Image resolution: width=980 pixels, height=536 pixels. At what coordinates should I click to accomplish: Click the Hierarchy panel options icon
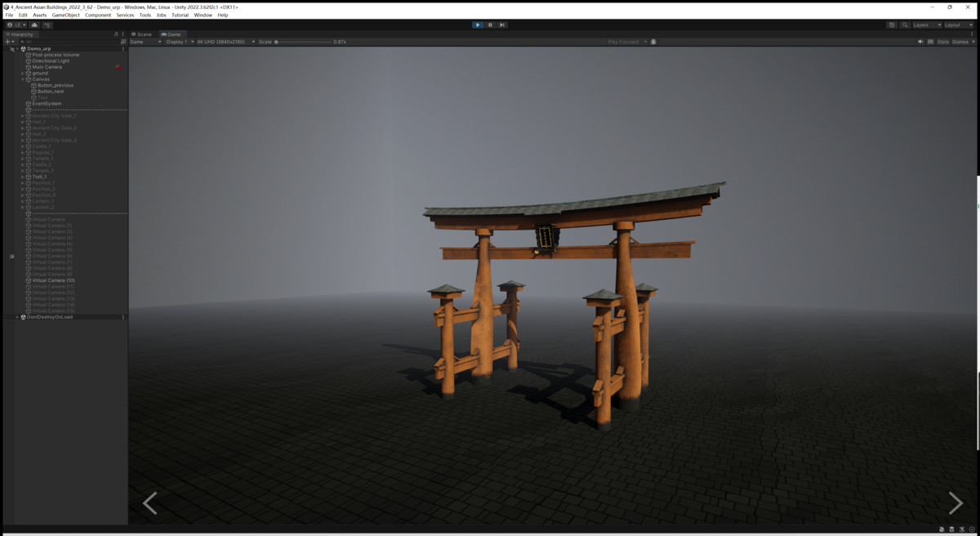(124, 33)
